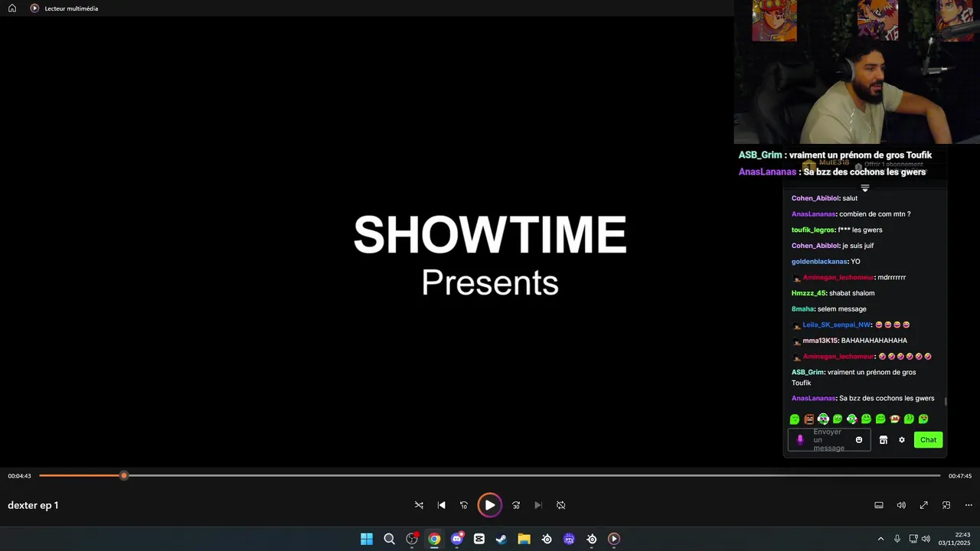The image size is (980, 551).
Task: Go to the previous track
Action: point(441,505)
